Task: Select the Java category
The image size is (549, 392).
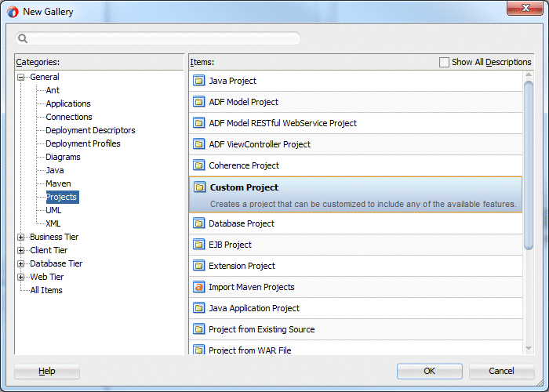Action: coord(55,170)
